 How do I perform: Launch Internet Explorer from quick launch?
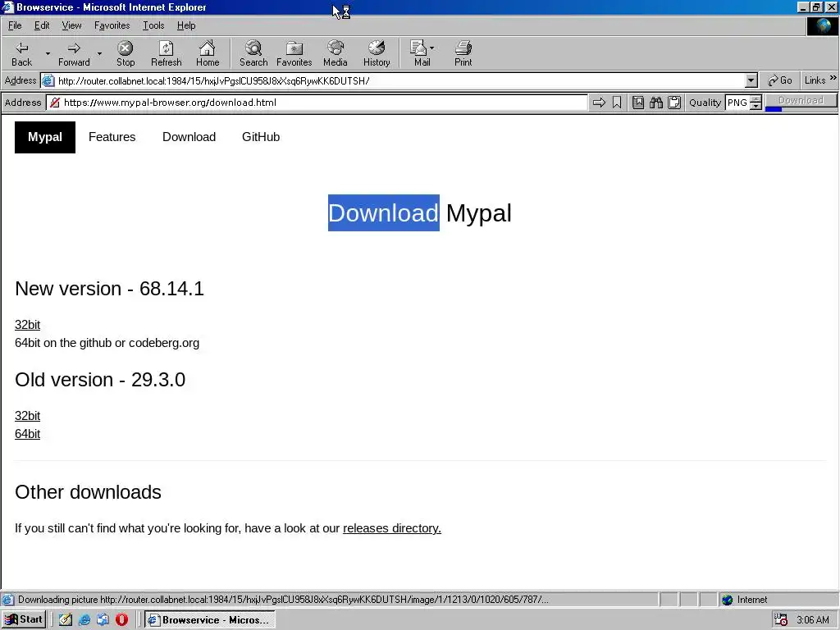(x=84, y=620)
